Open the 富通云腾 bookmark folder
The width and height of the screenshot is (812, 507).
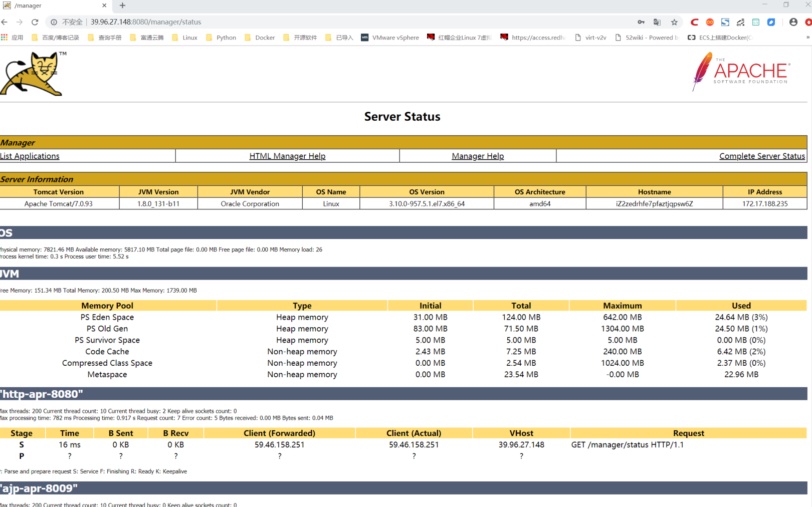[147, 38]
